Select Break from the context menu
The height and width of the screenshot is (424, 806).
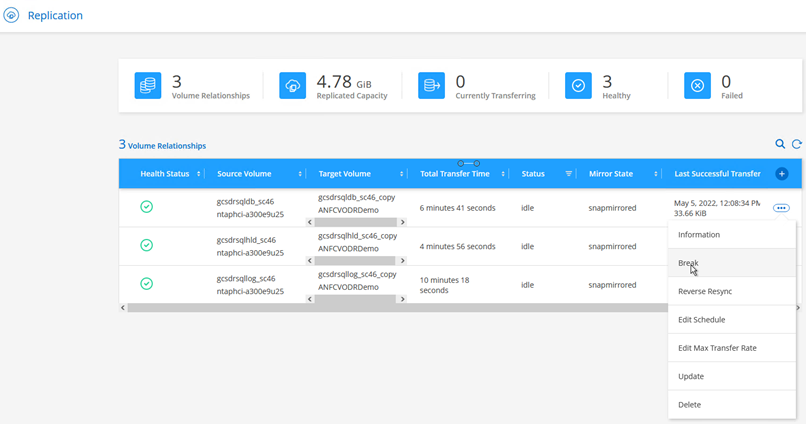click(688, 263)
